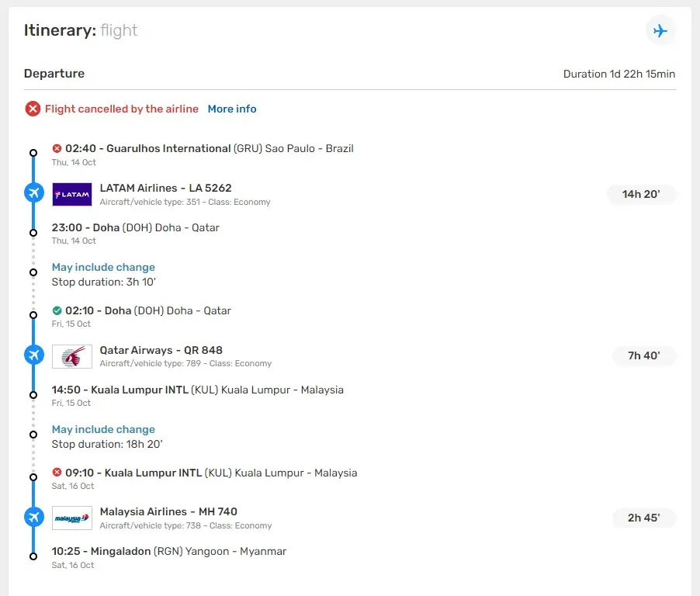Click the red cancelled icon at 09:10 Kuala Lumpur

point(57,473)
